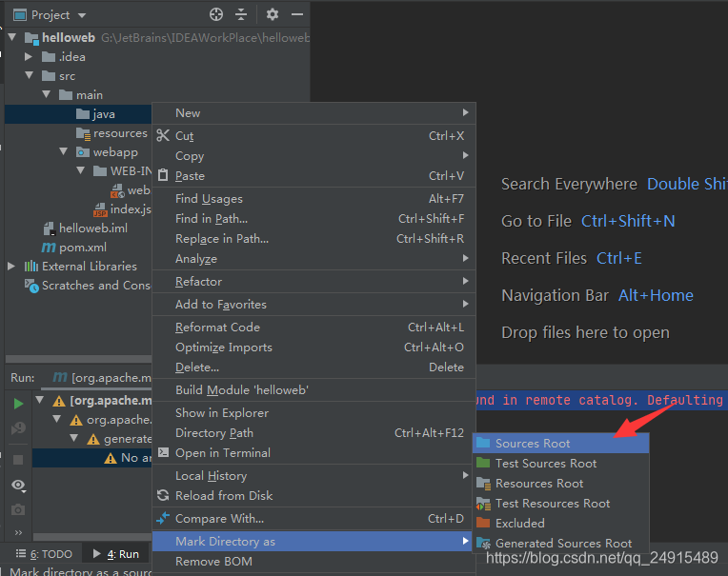Viewport: 728px width, 576px height.
Task: Open the Refactor submenu
Action: (x=313, y=281)
